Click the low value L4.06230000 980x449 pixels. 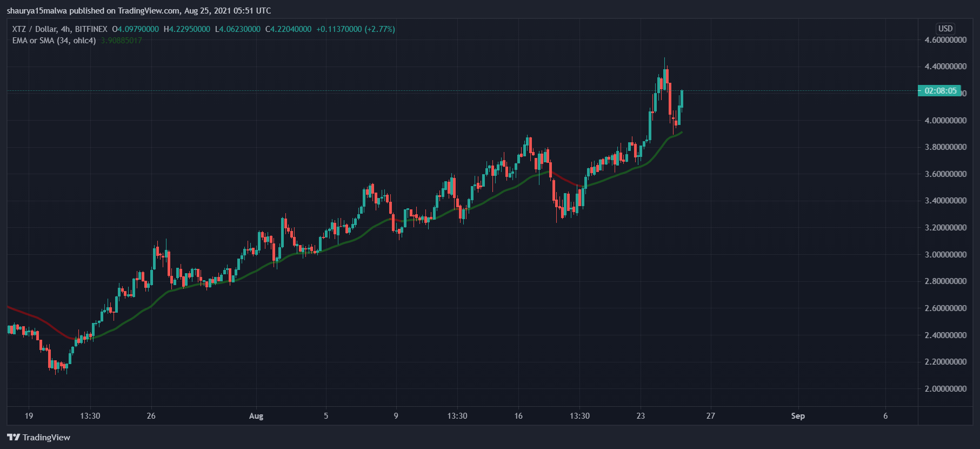(238, 29)
